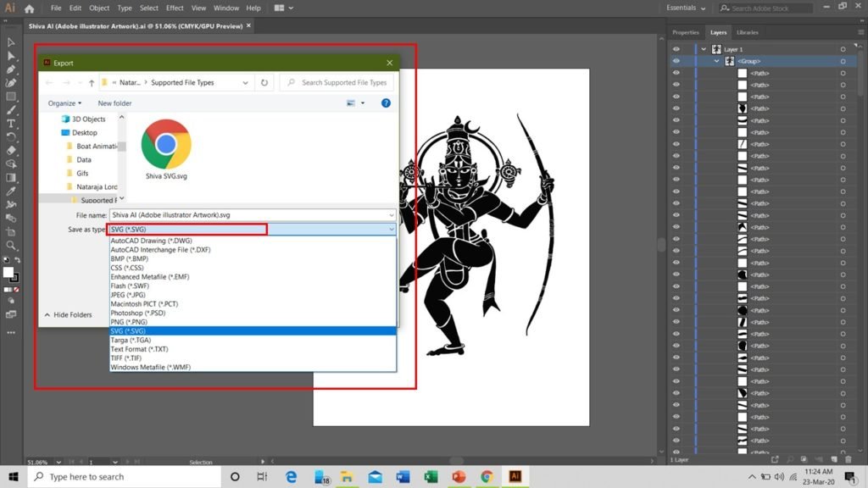Open Chrome from the Windows taskbar
The image size is (868, 488).
(x=487, y=476)
